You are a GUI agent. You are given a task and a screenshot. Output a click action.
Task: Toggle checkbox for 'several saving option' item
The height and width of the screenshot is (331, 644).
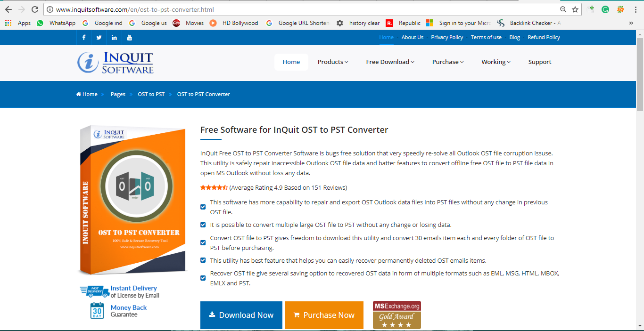(x=203, y=278)
